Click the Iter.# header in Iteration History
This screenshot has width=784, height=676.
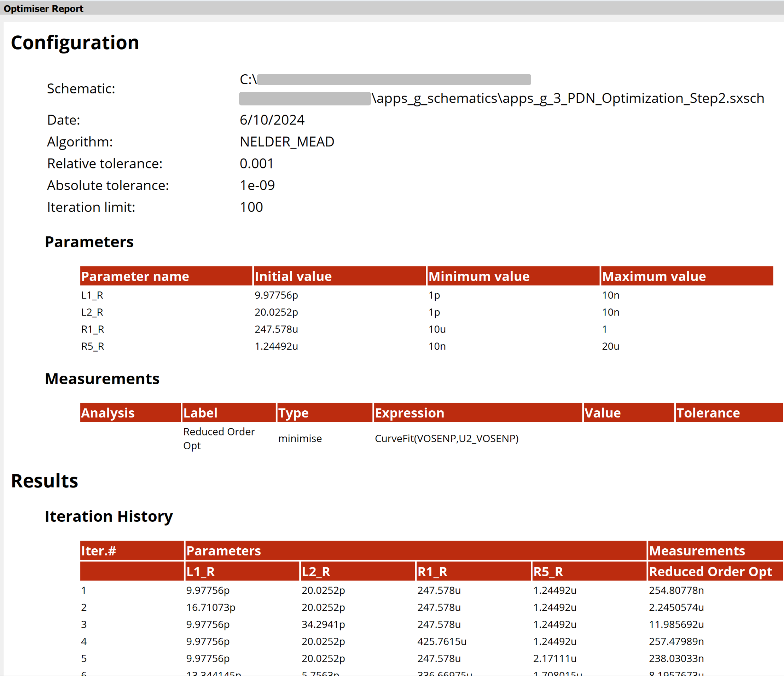pyautogui.click(x=98, y=551)
